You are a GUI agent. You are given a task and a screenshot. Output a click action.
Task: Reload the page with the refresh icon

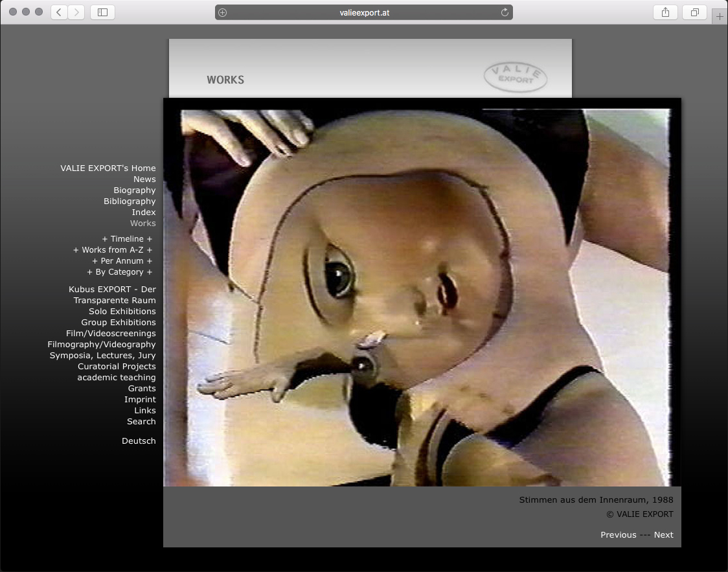505,12
